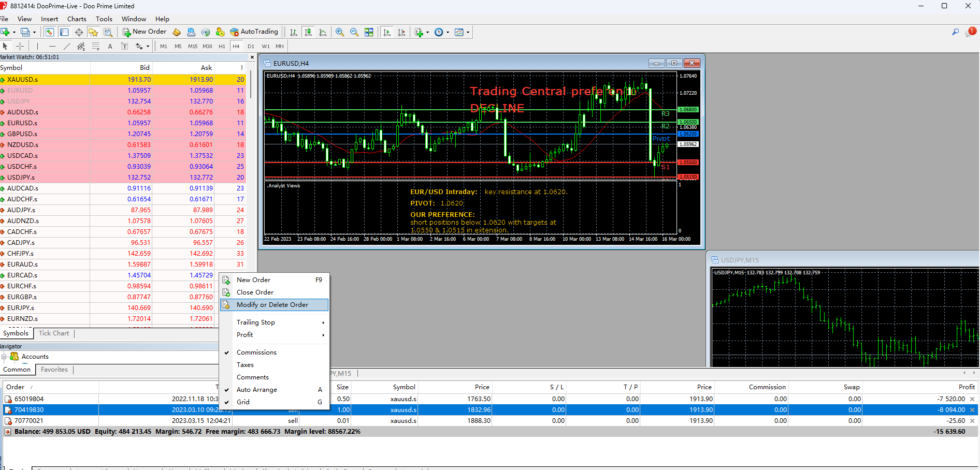
Task: Select the D1 timeframe button
Action: [x=251, y=46]
